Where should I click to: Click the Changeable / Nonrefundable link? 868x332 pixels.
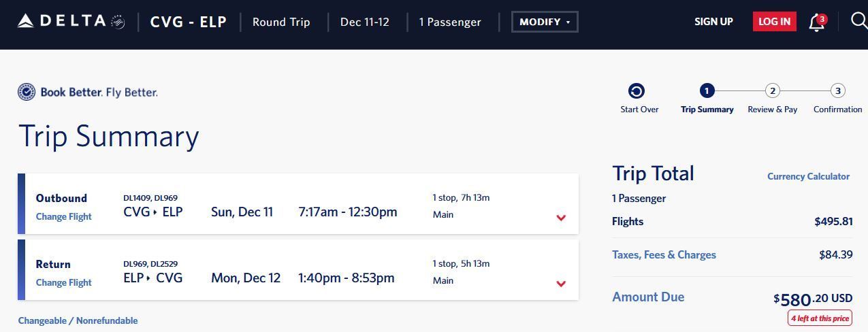pyautogui.click(x=78, y=320)
